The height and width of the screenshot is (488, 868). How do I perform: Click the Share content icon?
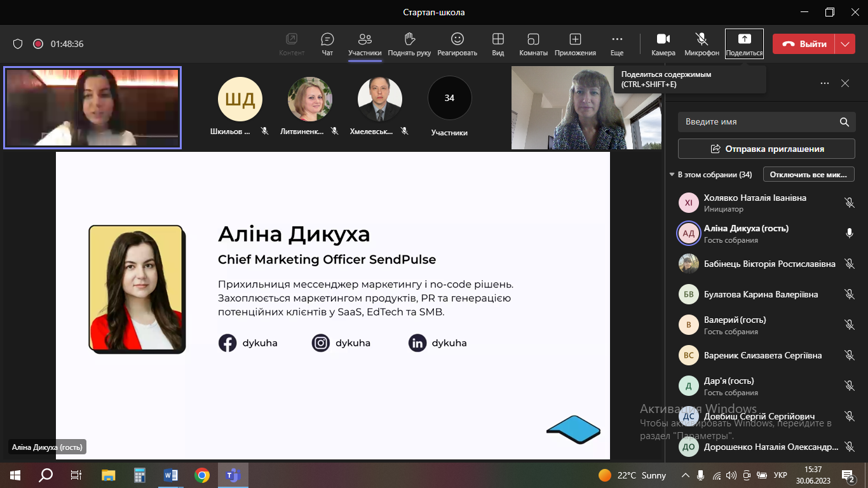pyautogui.click(x=744, y=44)
